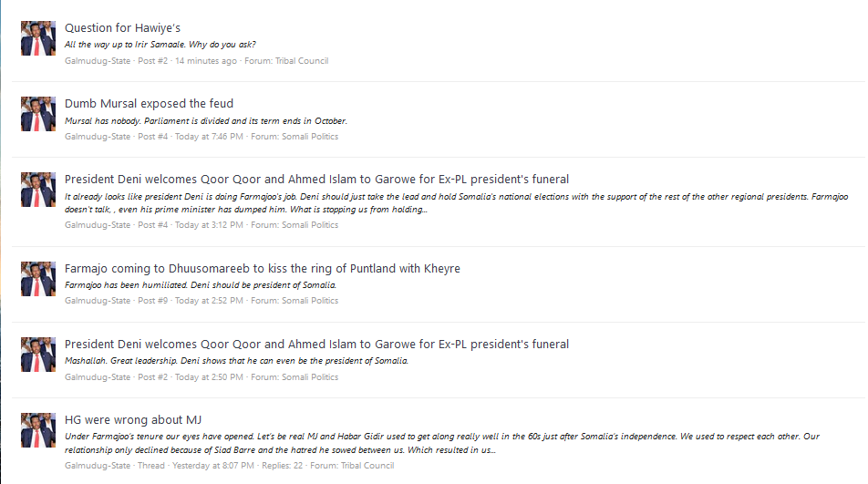Open 'Dumb Mursal exposed the feud' thread

149,103
